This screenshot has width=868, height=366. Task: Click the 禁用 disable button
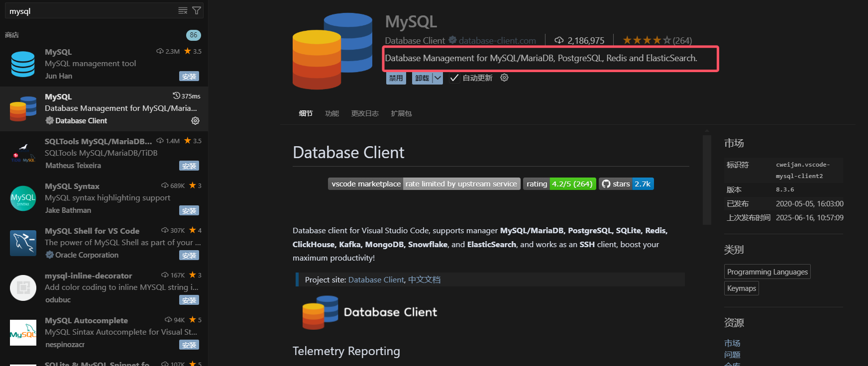(396, 78)
